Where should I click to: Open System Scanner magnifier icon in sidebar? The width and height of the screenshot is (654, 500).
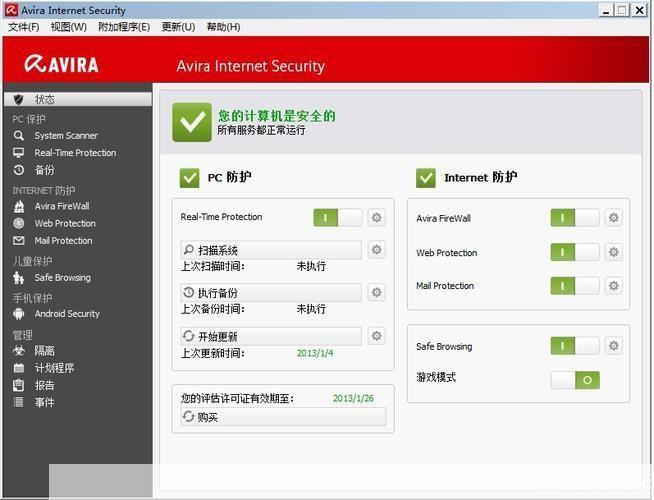pos(18,136)
